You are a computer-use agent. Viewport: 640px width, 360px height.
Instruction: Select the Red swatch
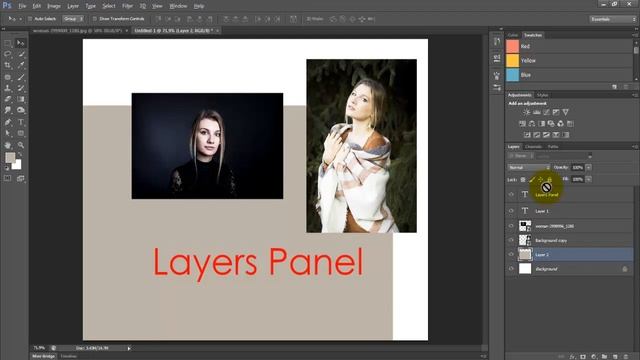[x=512, y=46]
